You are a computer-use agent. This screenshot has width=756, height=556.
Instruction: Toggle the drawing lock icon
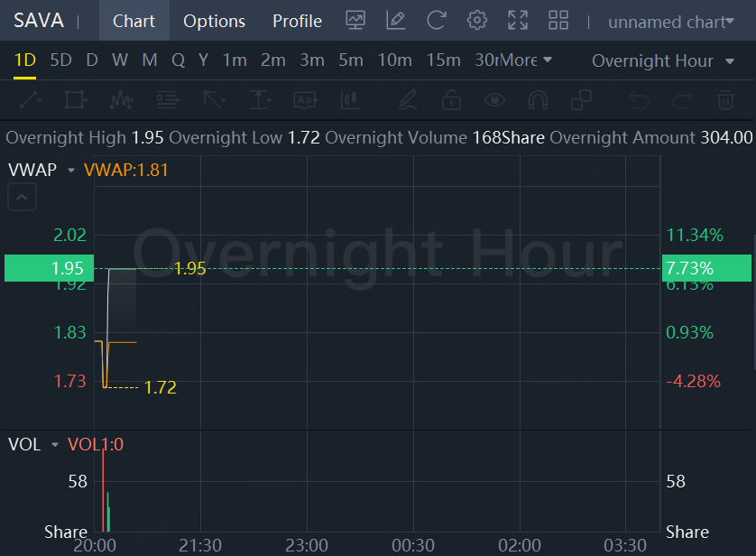coord(450,99)
